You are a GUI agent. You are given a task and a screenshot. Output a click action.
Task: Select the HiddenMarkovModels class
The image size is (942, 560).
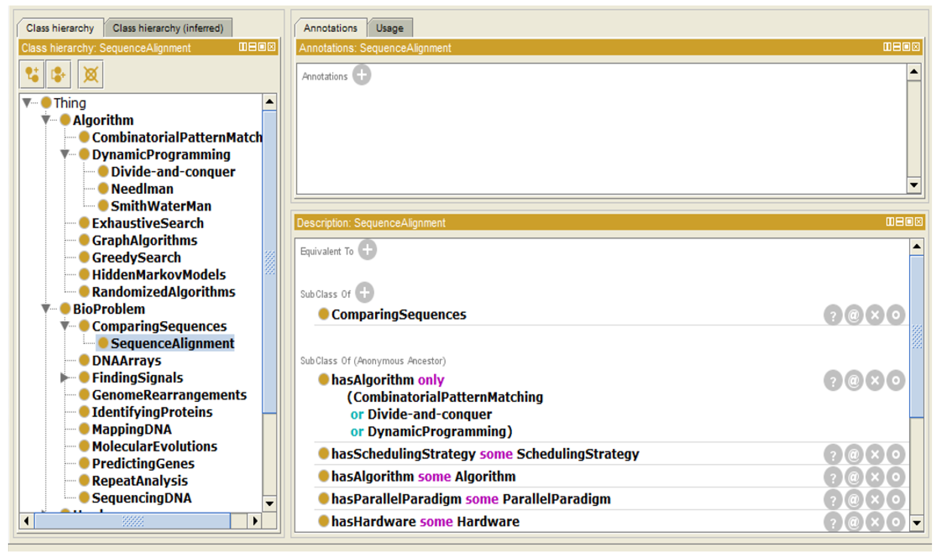pyautogui.click(x=158, y=275)
